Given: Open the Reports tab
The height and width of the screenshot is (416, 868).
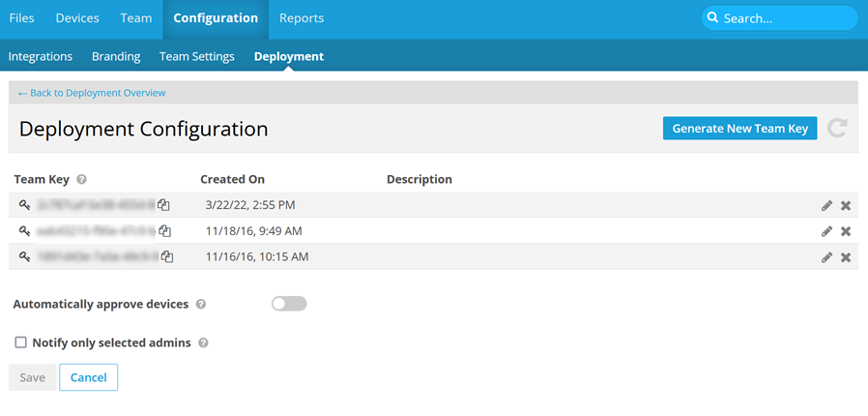Looking at the screenshot, I should click(302, 18).
